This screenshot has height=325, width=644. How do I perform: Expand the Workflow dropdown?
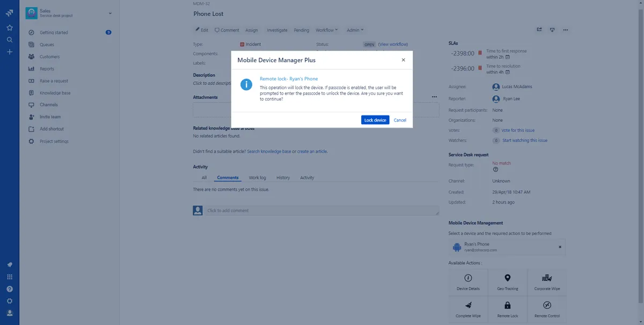[x=327, y=30]
